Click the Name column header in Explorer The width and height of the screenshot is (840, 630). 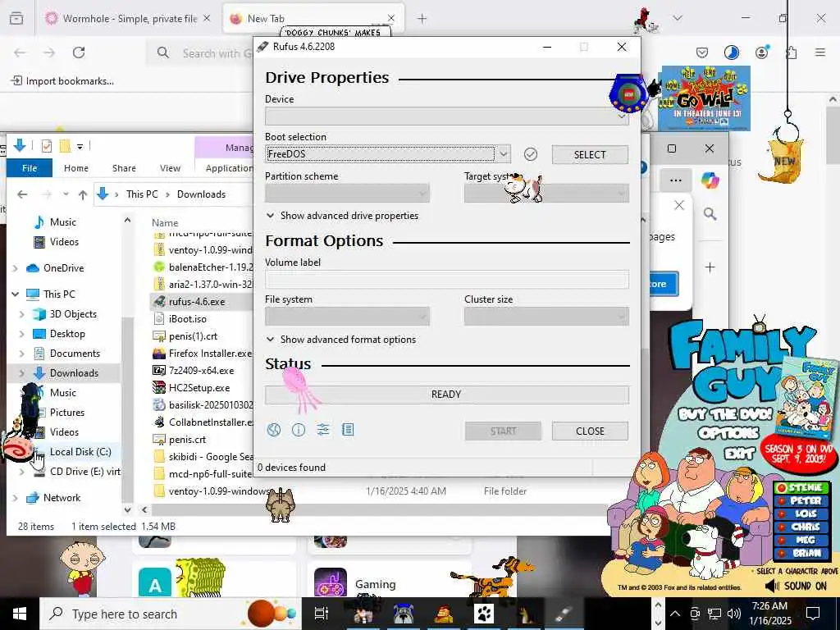(165, 223)
